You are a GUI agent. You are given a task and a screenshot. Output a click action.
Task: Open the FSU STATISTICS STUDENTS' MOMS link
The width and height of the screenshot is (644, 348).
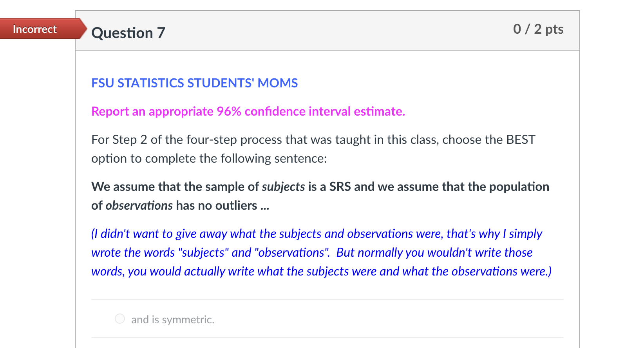tap(194, 83)
